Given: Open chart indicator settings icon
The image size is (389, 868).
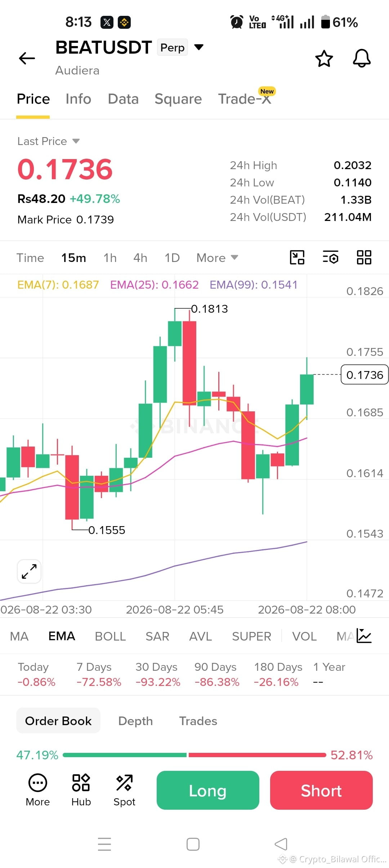Looking at the screenshot, I should pyautogui.click(x=330, y=258).
